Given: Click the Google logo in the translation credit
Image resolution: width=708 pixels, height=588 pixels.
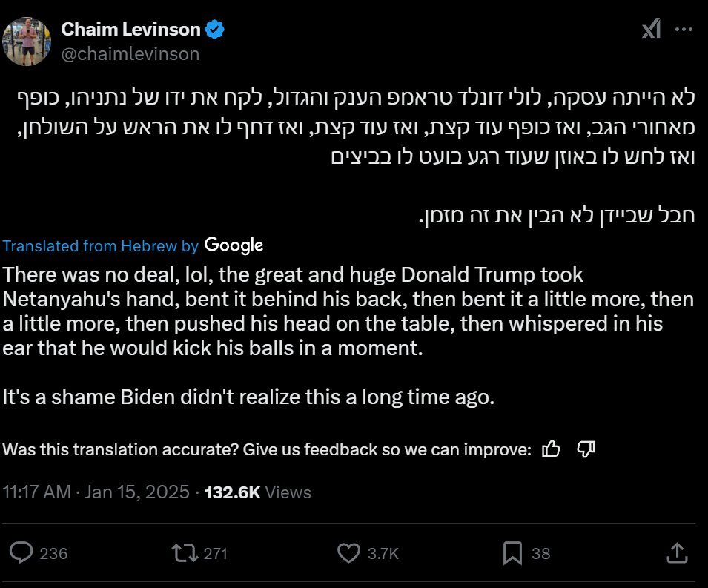Looking at the screenshot, I should 234,245.
